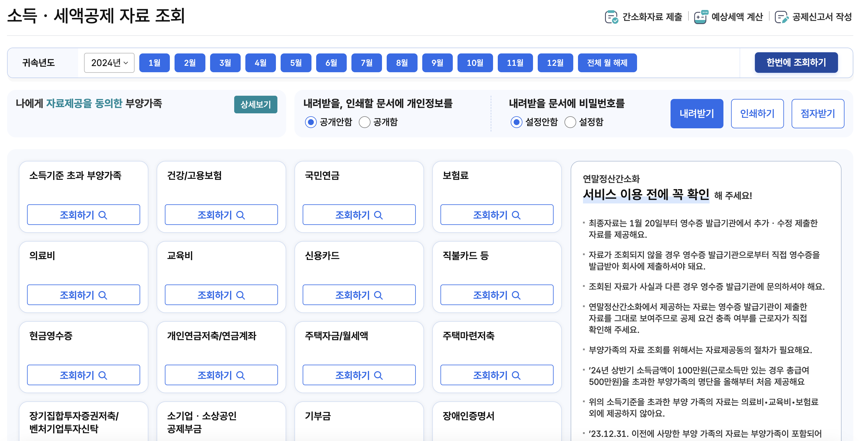Open the 2024년 귀속년도 dropdown
This screenshot has height=441, width=868.
coord(109,63)
